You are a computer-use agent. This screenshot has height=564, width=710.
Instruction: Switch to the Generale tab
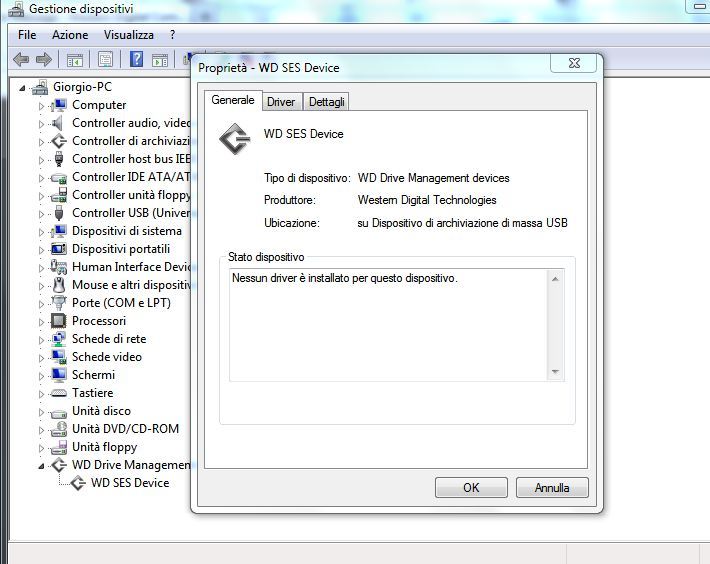coord(233,100)
